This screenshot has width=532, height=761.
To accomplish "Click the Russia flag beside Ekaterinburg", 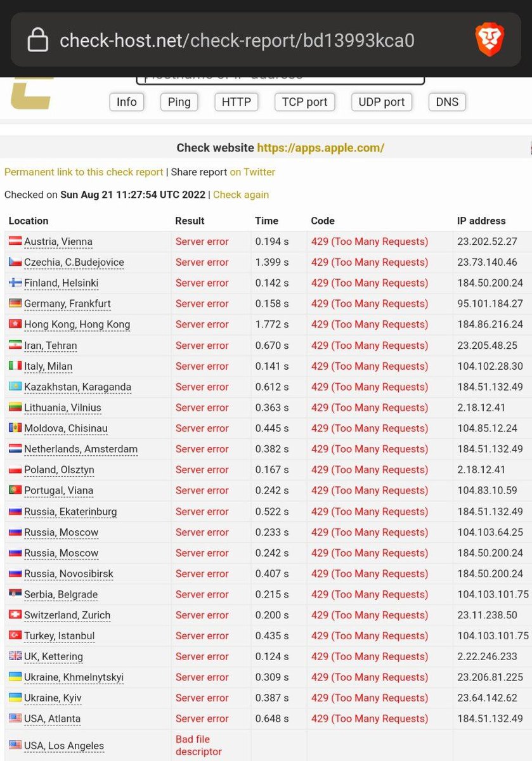I will point(15,512).
